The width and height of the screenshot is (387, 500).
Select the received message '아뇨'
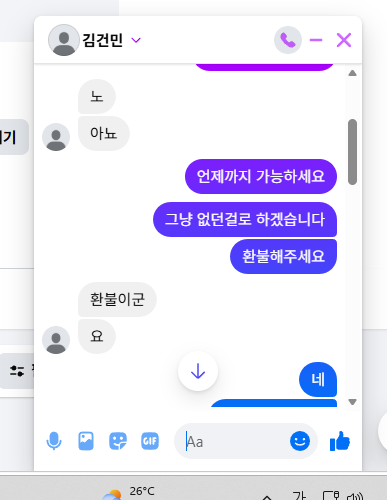pyautogui.click(x=104, y=133)
